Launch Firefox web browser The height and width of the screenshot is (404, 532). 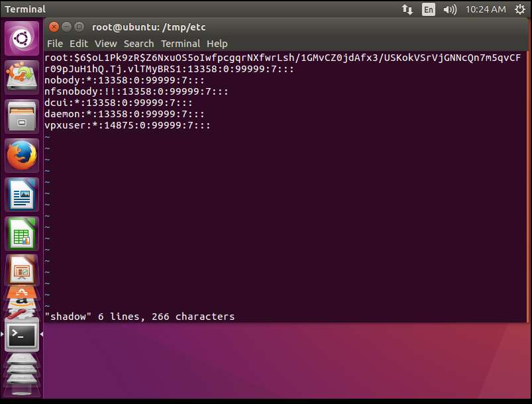click(x=23, y=156)
